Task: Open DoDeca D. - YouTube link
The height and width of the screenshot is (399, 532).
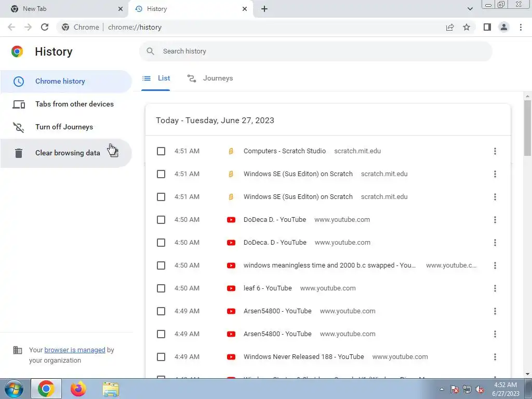Action: pos(274,220)
